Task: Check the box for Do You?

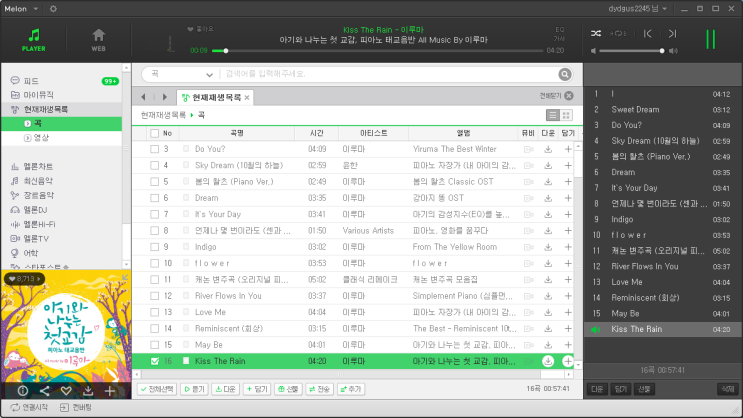Action: [x=154, y=149]
